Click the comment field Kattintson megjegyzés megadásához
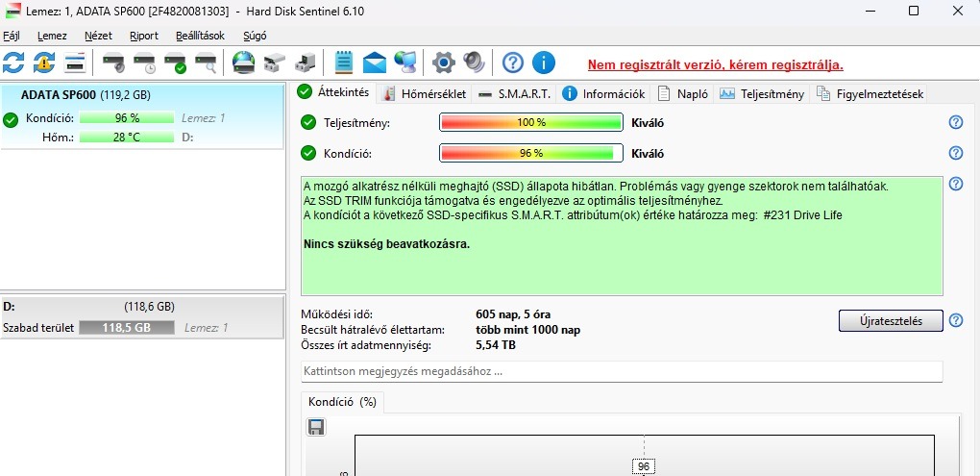980x476 pixels. [x=622, y=371]
